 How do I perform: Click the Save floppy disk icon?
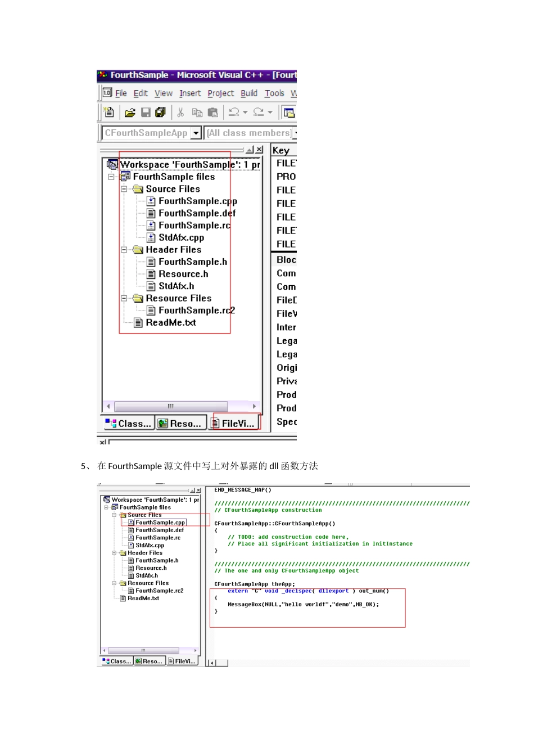coord(146,112)
